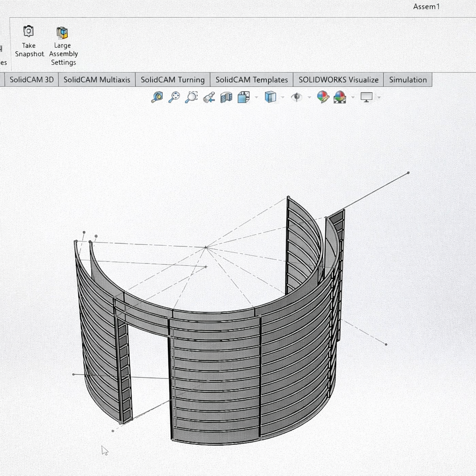Click the Previous View icon
476x476 pixels.
click(209, 97)
